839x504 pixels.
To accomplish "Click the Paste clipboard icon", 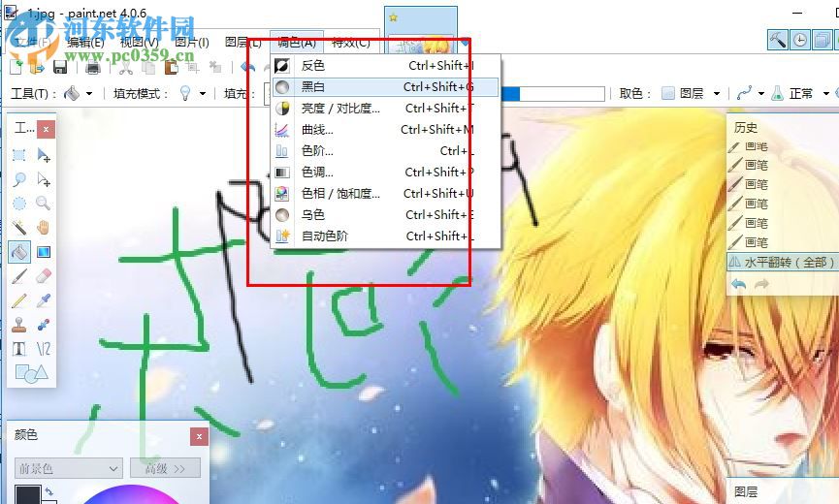I will tap(171, 67).
